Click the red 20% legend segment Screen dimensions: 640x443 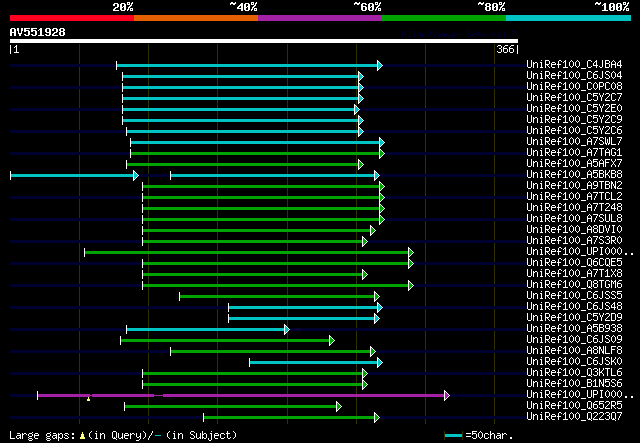coord(72,18)
